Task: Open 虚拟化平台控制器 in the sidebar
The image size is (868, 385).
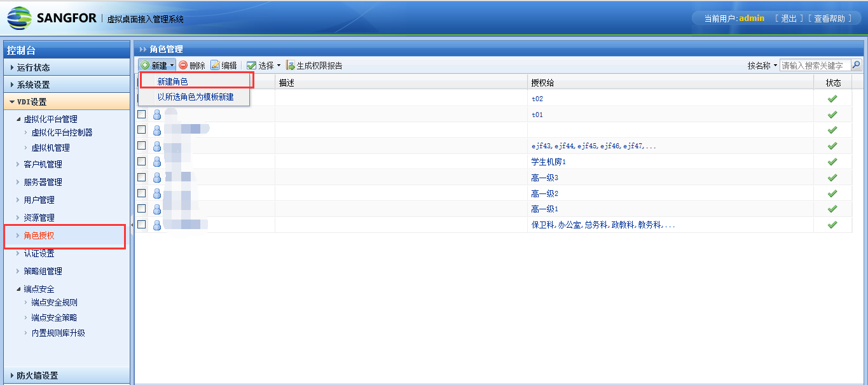Action: 62,132
